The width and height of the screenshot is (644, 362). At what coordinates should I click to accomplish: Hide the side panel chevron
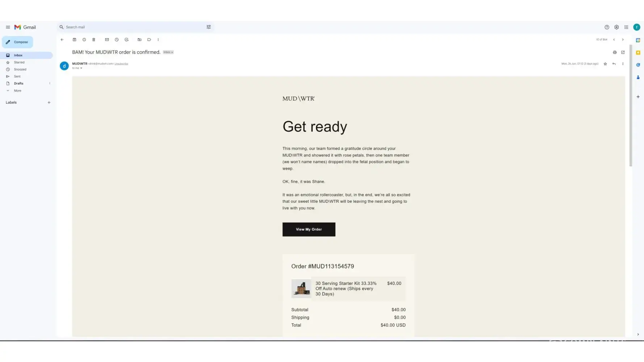point(638,334)
